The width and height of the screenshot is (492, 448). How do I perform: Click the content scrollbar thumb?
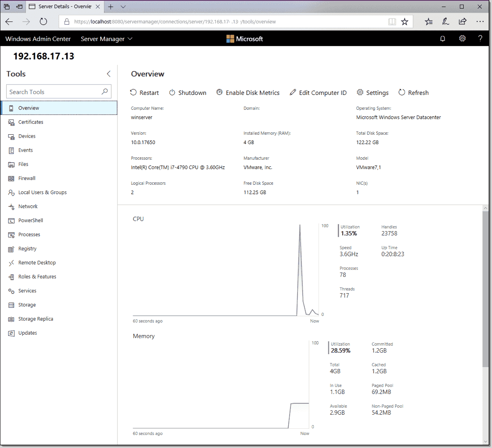point(485,288)
